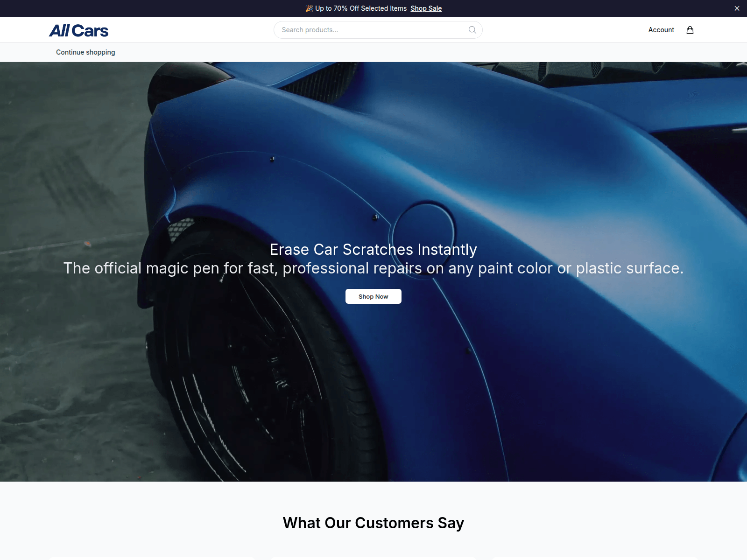Click the round fuel cap on the car

(423, 230)
